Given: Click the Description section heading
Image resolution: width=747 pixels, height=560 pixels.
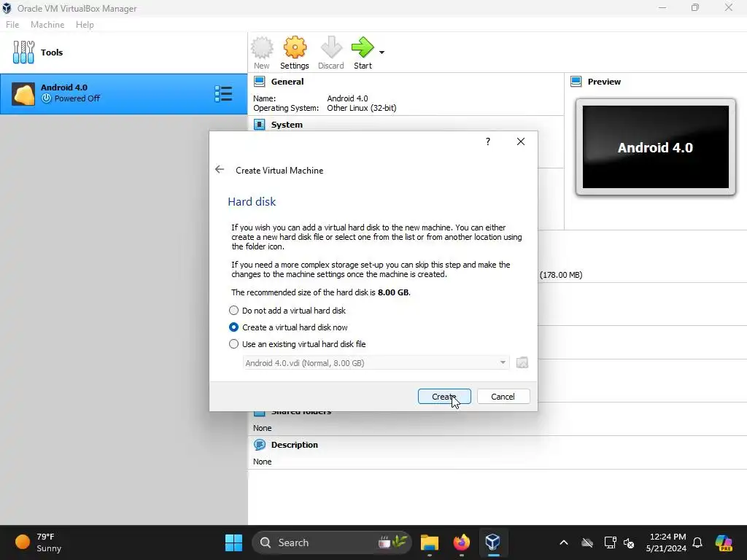Looking at the screenshot, I should point(295,445).
